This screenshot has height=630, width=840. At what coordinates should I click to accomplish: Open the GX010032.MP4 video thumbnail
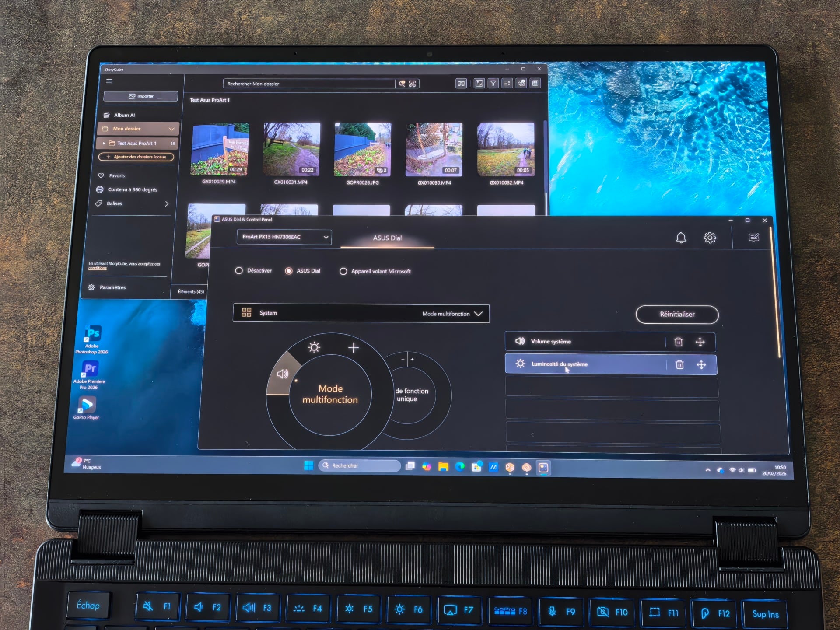point(506,150)
